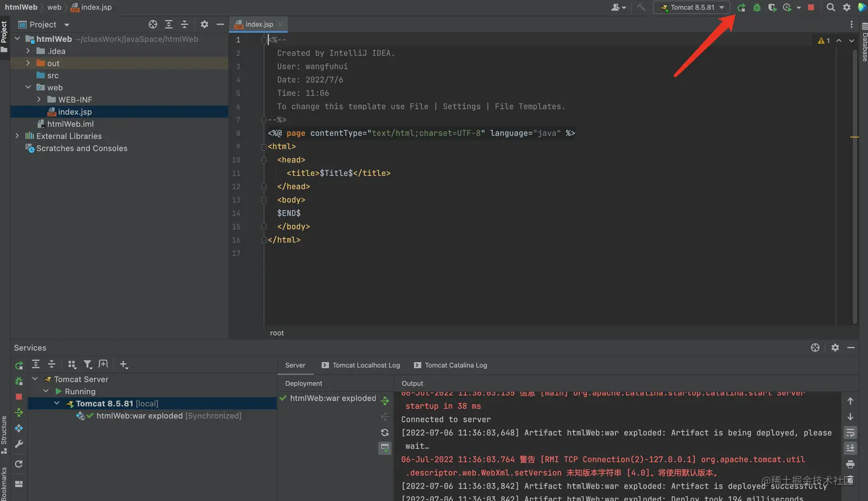Screen dimensions: 868x501
Task: Open the Database side tool window
Action: pyautogui.click(x=864, y=42)
